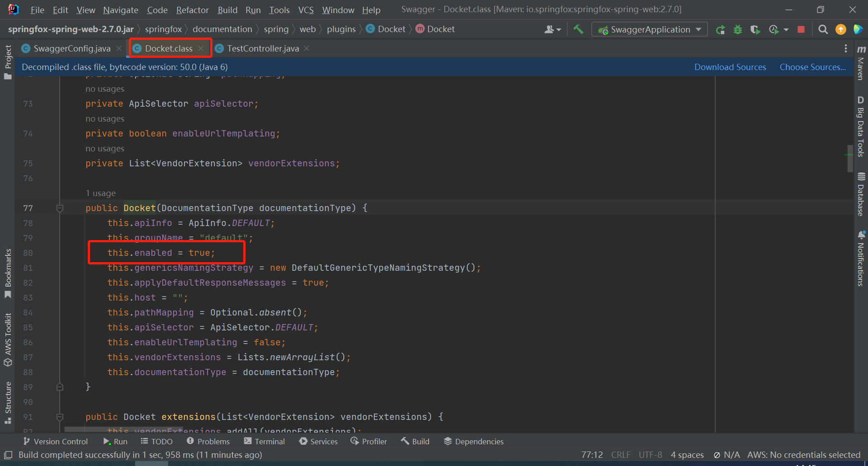Open the code-with-me user icon
The width and height of the screenshot is (868, 466).
(549, 29)
